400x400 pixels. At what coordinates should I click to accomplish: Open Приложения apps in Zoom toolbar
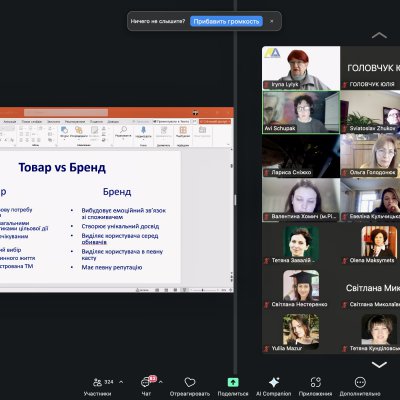pyautogui.click(x=315, y=387)
